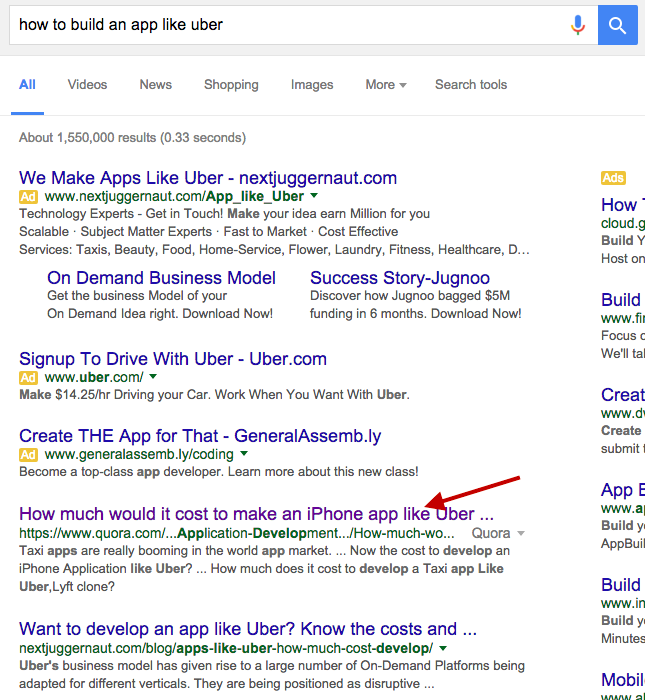Switch to the News tab
645x700 pixels.
[155, 84]
